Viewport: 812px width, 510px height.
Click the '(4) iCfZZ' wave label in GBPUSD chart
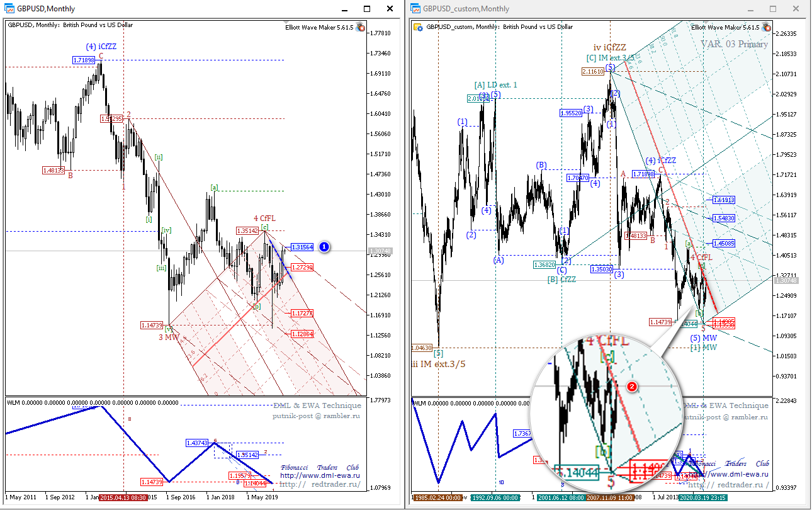coord(101,46)
